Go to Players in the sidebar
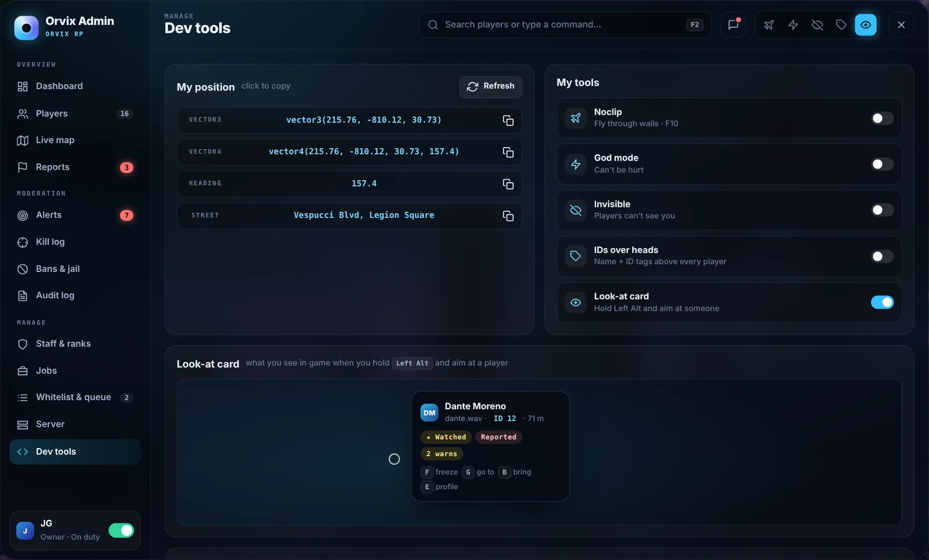 point(75,114)
